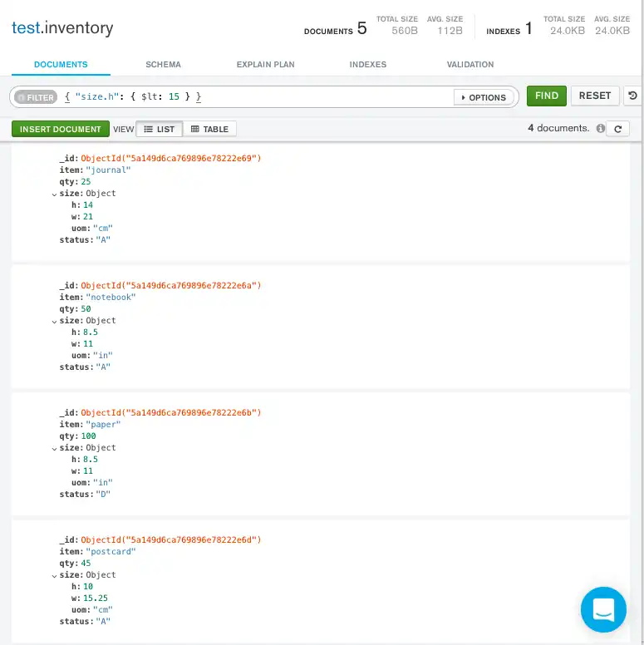
Task: Expand query OPTIONS
Action: (484, 97)
